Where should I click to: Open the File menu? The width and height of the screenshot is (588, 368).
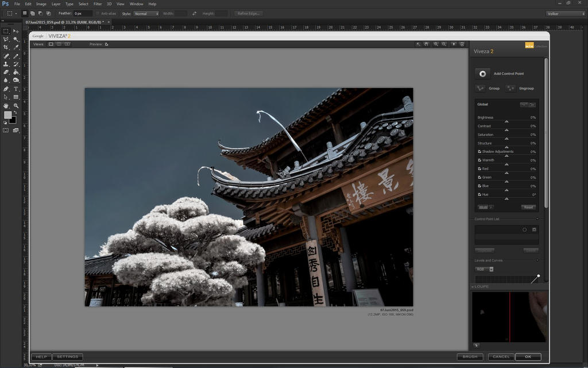(17, 4)
